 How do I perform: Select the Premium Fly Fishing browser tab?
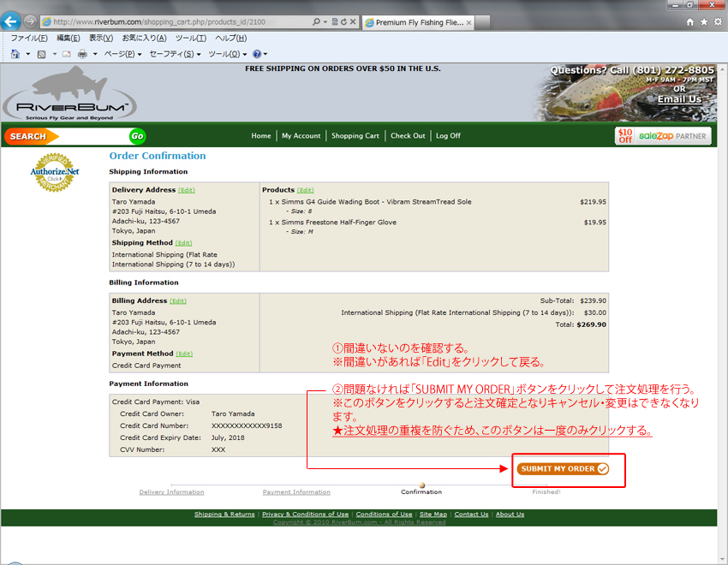(x=418, y=22)
